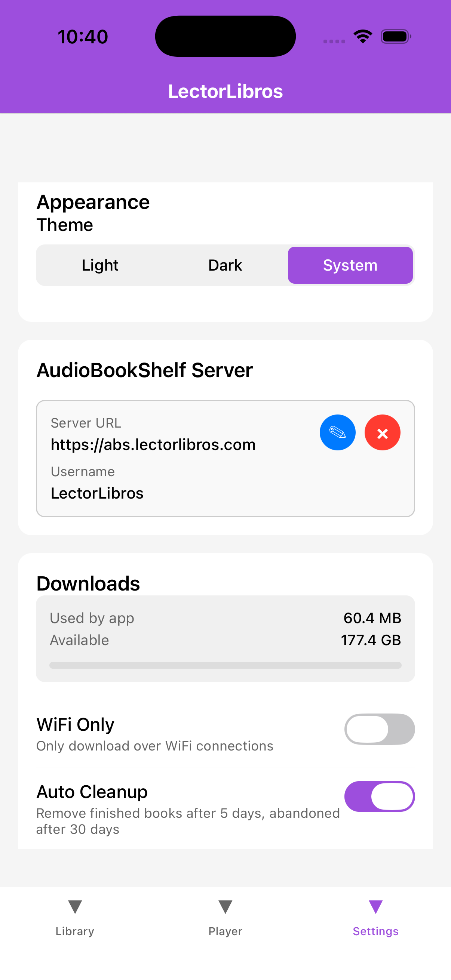
Task: Tap the Settings tab triangle icon
Action: [375, 907]
